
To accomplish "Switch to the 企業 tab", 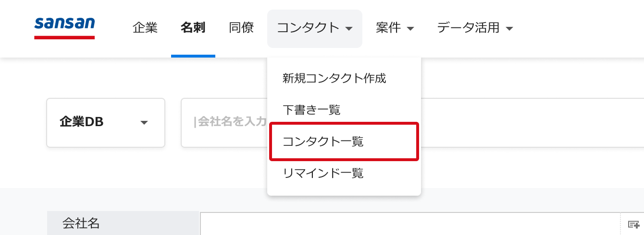I will point(145,28).
